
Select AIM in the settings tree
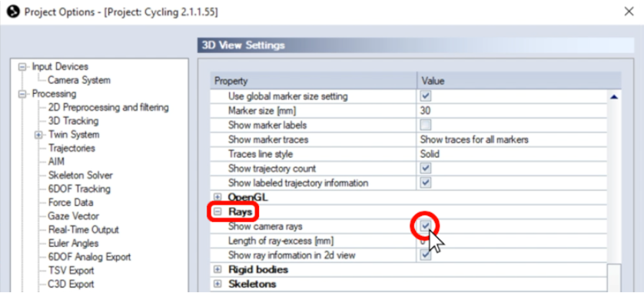(x=56, y=161)
